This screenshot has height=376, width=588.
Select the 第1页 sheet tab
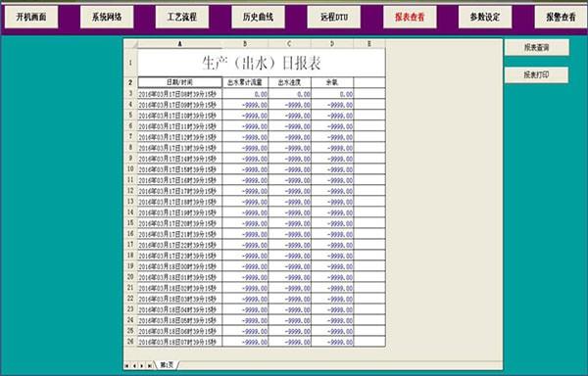(167, 365)
